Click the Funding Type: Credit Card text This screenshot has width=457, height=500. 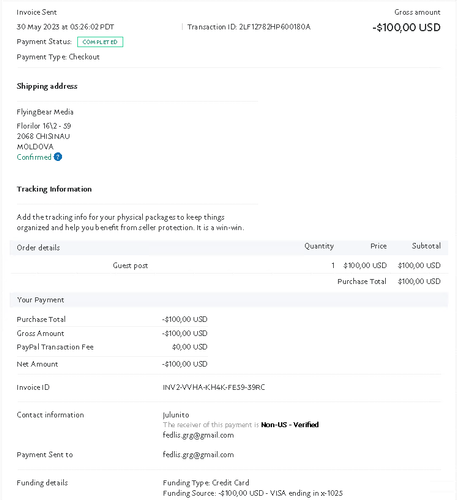206,483
